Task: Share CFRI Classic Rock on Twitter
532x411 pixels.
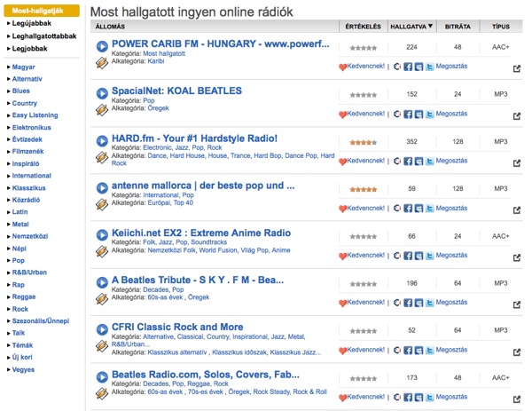Action: tap(429, 351)
